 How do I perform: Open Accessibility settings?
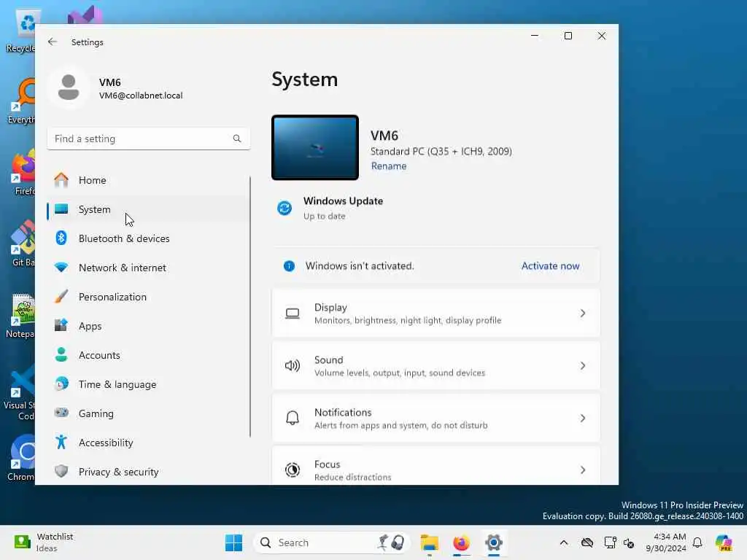coord(148,443)
